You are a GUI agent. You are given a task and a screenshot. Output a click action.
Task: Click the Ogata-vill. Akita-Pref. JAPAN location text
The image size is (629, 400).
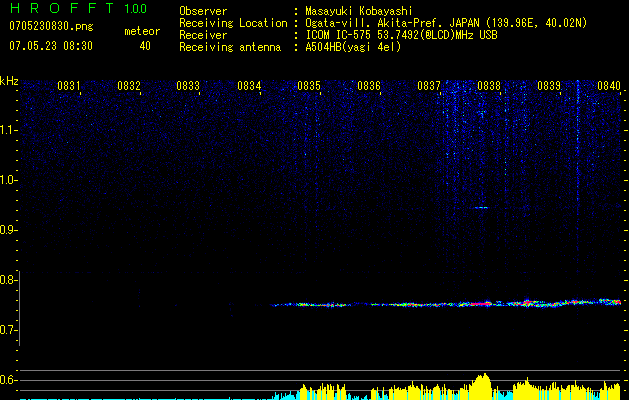(x=446, y=23)
